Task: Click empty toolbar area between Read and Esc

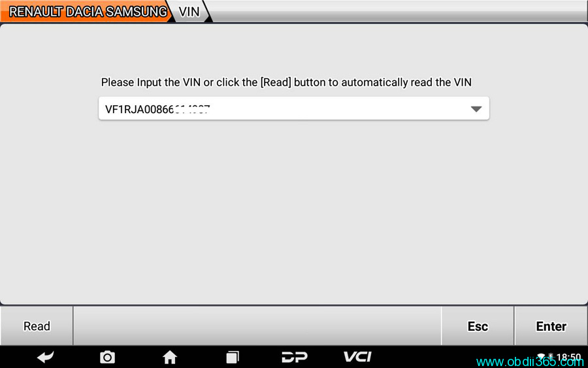Action: (257, 326)
